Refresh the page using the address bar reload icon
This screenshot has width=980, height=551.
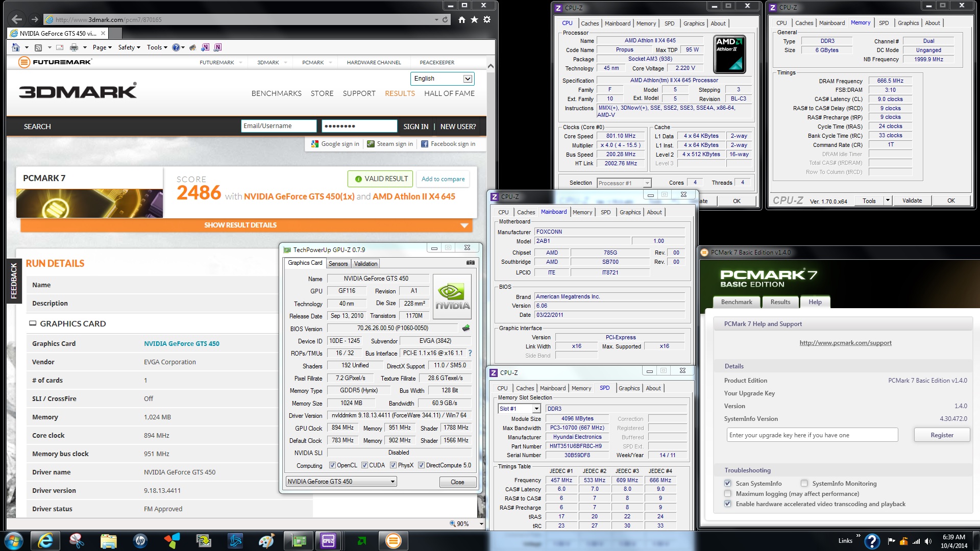pyautogui.click(x=445, y=19)
